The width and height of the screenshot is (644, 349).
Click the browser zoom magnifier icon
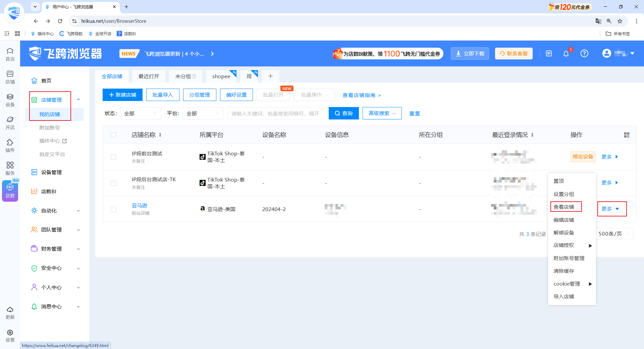(609, 21)
